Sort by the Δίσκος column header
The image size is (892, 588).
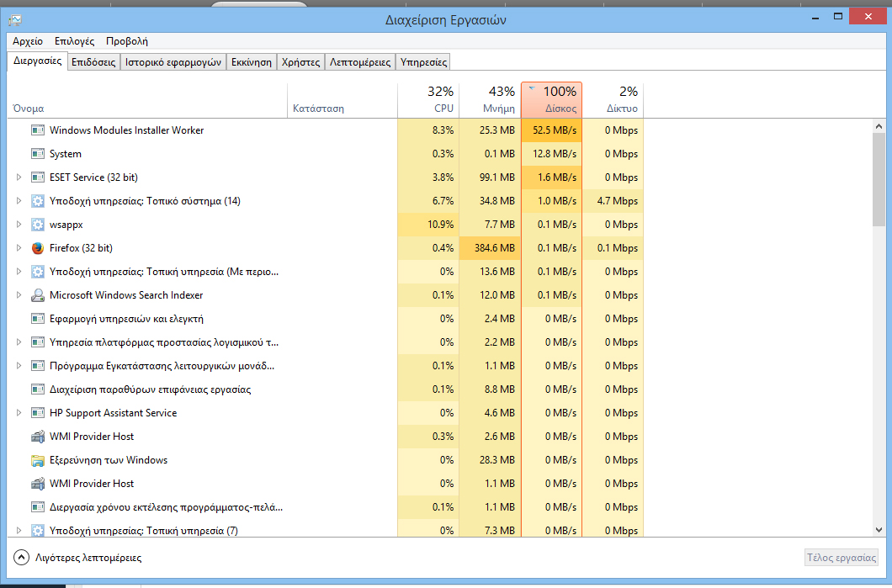(x=552, y=100)
